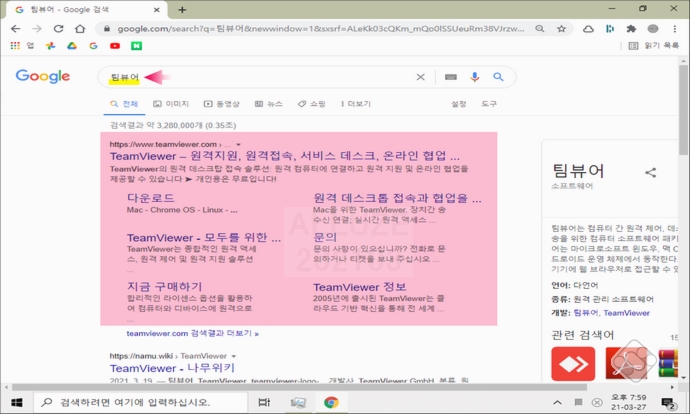Open the 문의 sitelink
This screenshot has height=414, width=690.
point(325,238)
